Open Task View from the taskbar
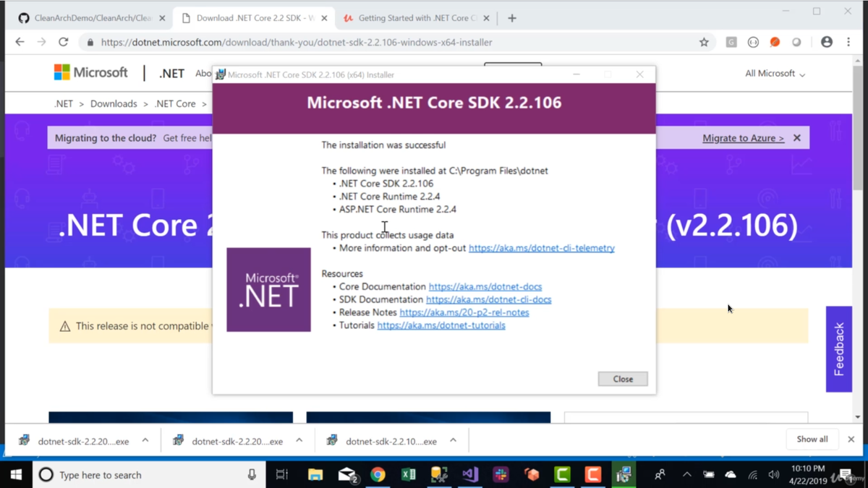This screenshot has width=868, height=488. pos(282,475)
